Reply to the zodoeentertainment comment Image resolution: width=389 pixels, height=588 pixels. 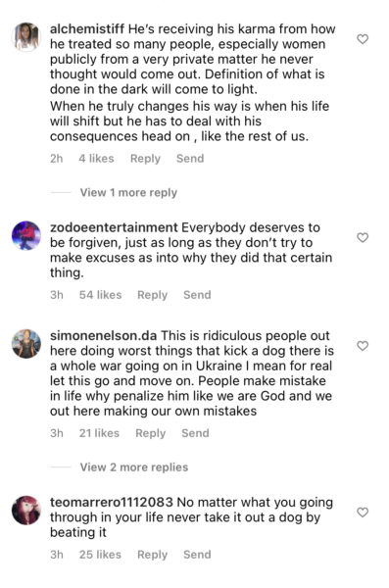click(152, 295)
